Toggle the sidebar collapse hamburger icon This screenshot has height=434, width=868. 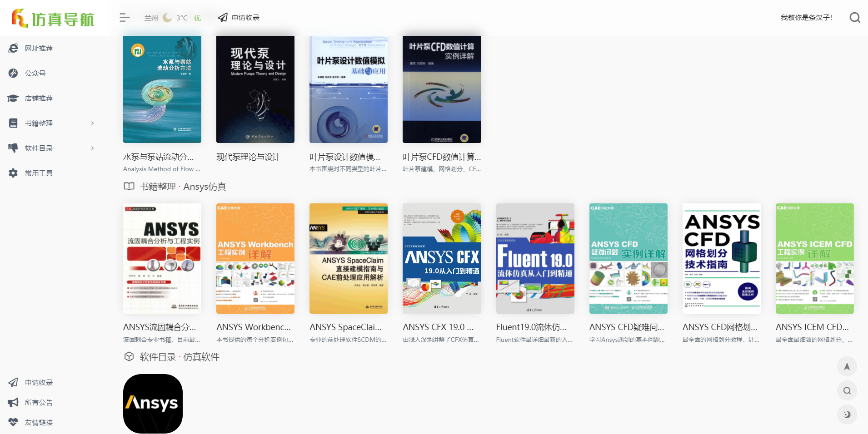125,18
